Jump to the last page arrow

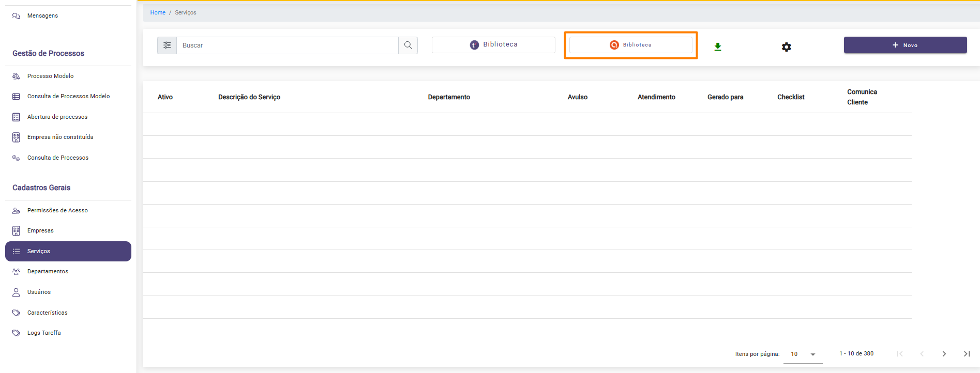(966, 354)
